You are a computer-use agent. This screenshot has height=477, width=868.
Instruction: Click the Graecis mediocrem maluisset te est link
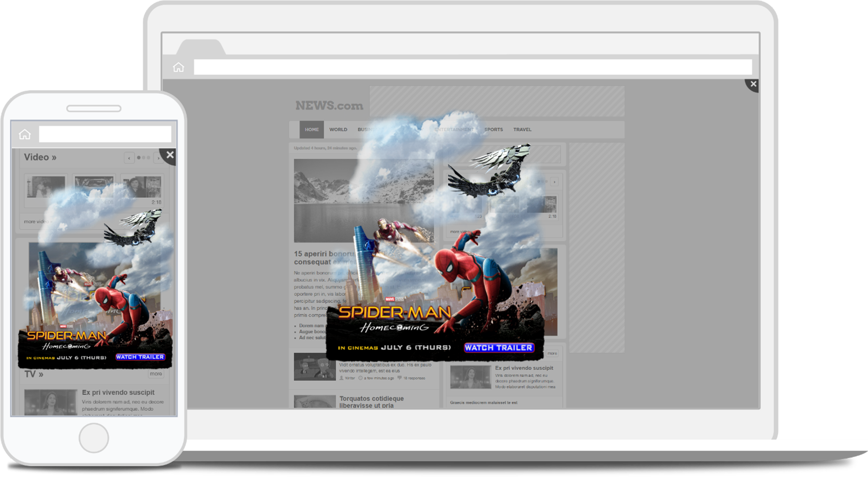click(484, 402)
